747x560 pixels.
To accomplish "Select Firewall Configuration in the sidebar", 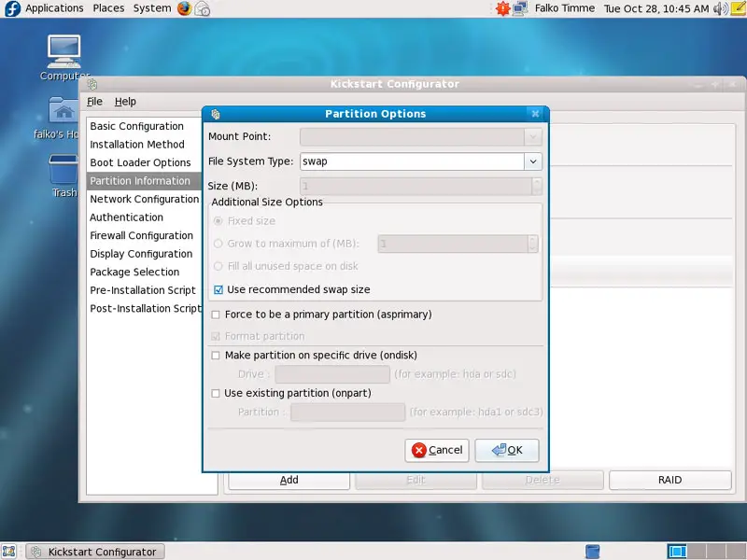I will coord(144,236).
